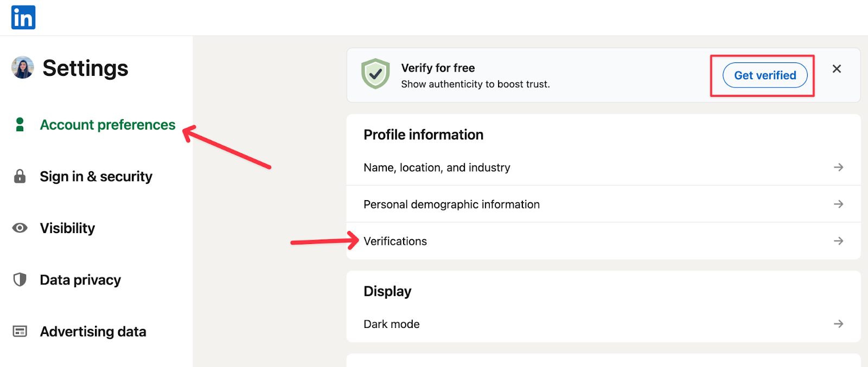Select Sign in & security in the sidebar
Viewport: 868px width, 367px height.
(96, 176)
